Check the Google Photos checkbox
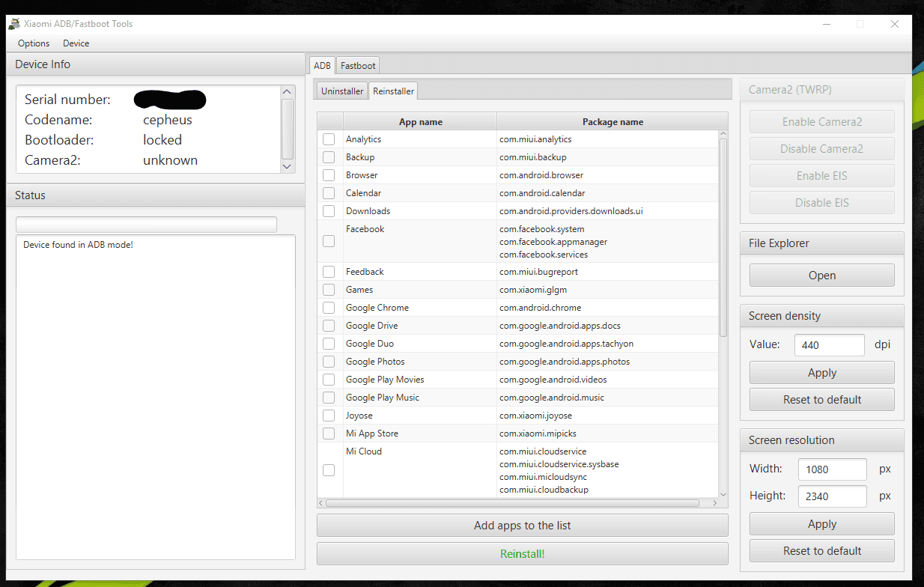This screenshot has height=587, width=924. pyautogui.click(x=329, y=362)
